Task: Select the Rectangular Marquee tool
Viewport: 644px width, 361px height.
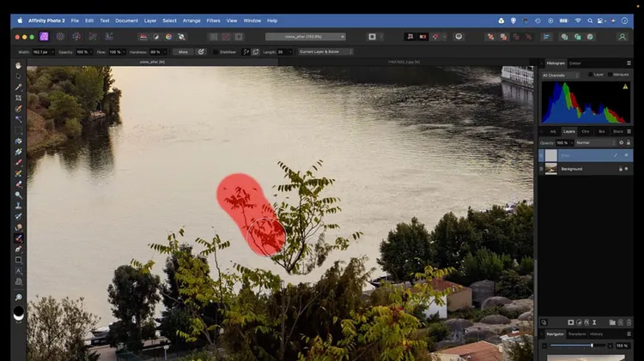Action: click(x=19, y=130)
